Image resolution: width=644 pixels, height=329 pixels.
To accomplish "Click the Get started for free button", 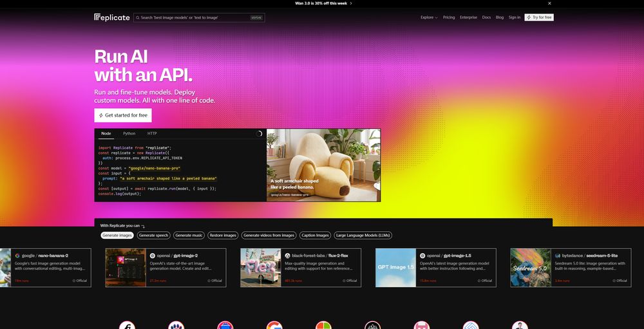I will 123,115.
